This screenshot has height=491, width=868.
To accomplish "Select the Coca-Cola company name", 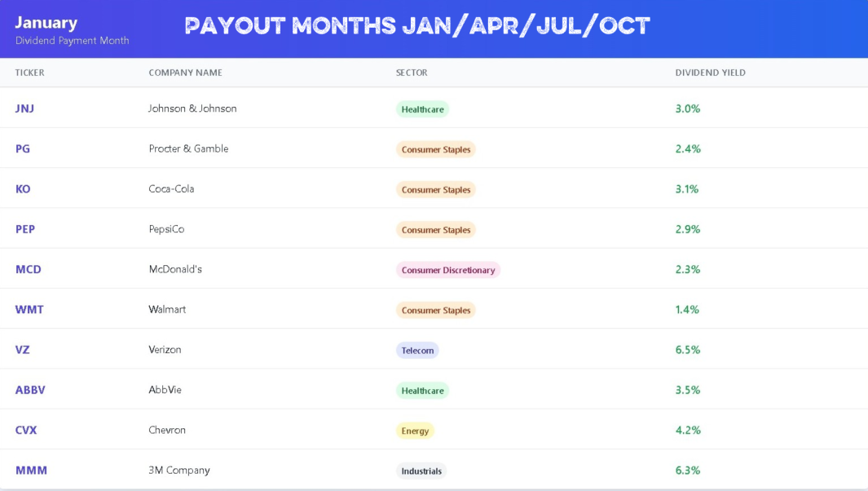I will point(171,189).
